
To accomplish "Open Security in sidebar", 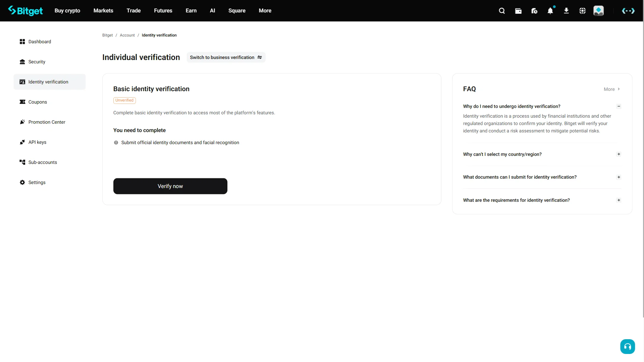I will pyautogui.click(x=50, y=62).
